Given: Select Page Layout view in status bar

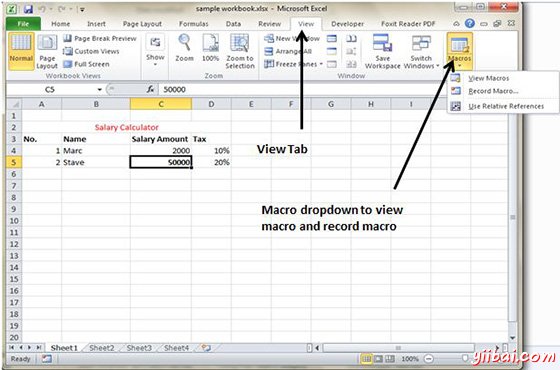Looking at the screenshot, I should point(378,359).
